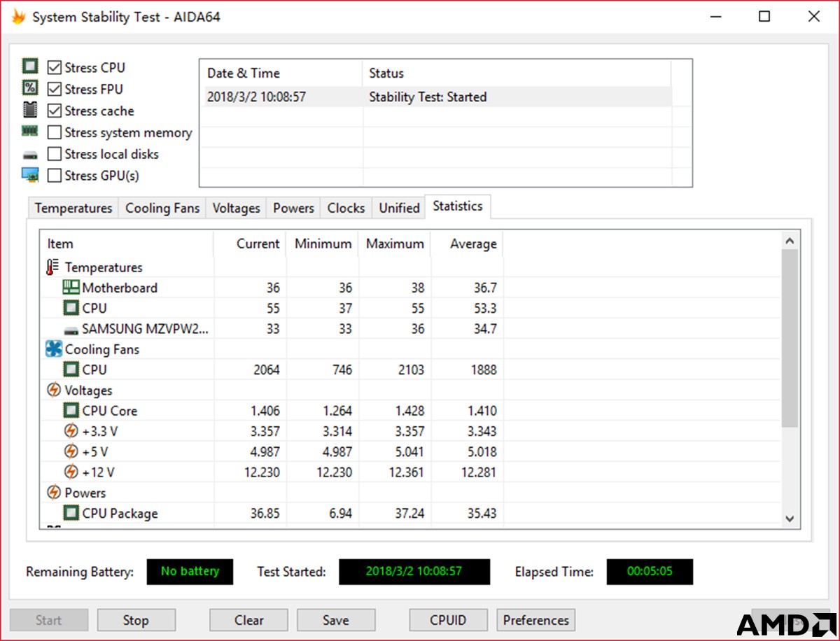This screenshot has height=641, width=840.
Task: Click the statistics scrollbar up arrow
Action: (790, 241)
